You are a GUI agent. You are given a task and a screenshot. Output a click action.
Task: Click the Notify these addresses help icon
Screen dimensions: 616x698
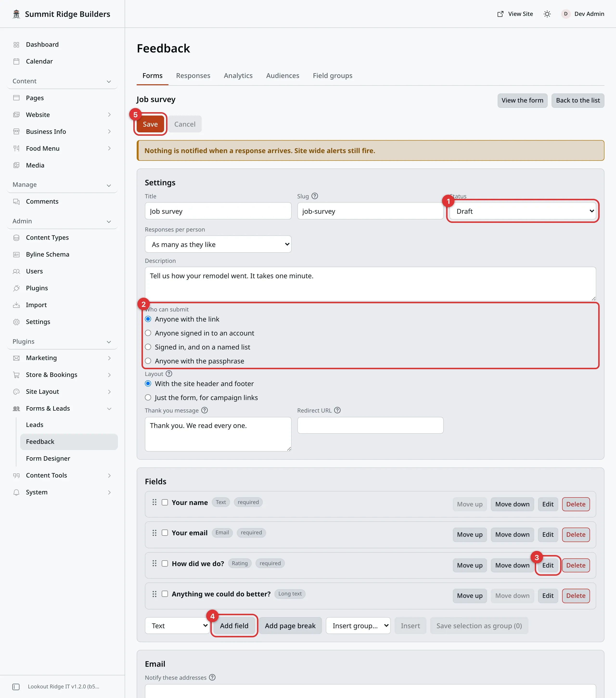[212, 677]
